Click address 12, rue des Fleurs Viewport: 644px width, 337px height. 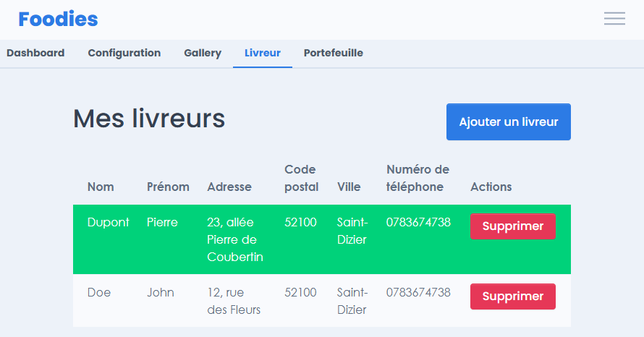(x=234, y=301)
